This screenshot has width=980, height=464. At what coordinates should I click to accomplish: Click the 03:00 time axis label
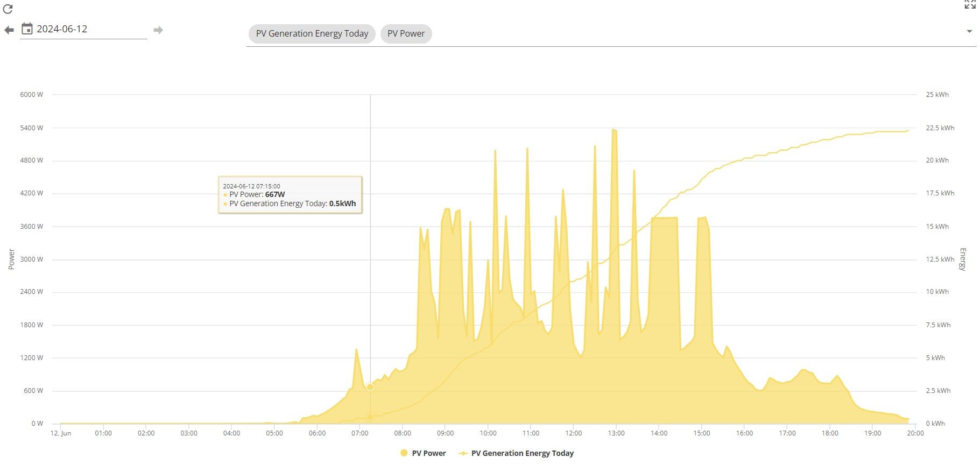click(189, 433)
